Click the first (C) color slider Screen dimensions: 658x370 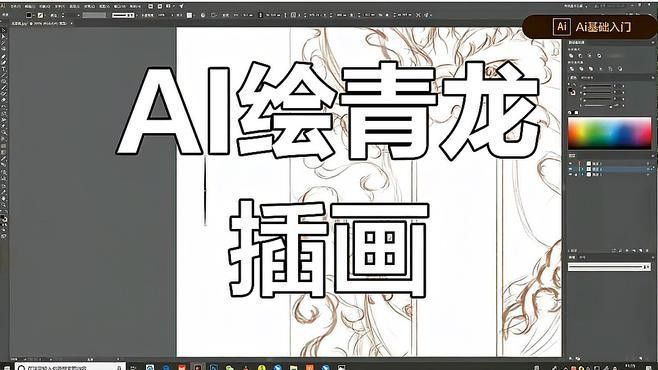(x=598, y=86)
